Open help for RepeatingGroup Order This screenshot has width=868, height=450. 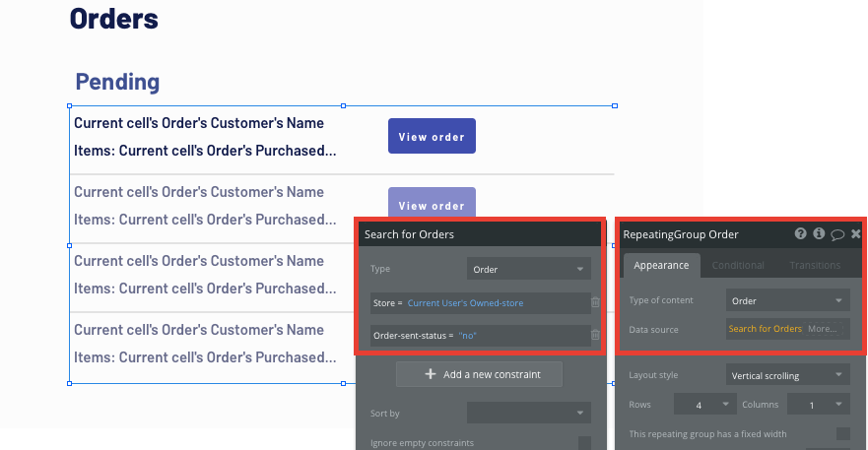click(800, 233)
